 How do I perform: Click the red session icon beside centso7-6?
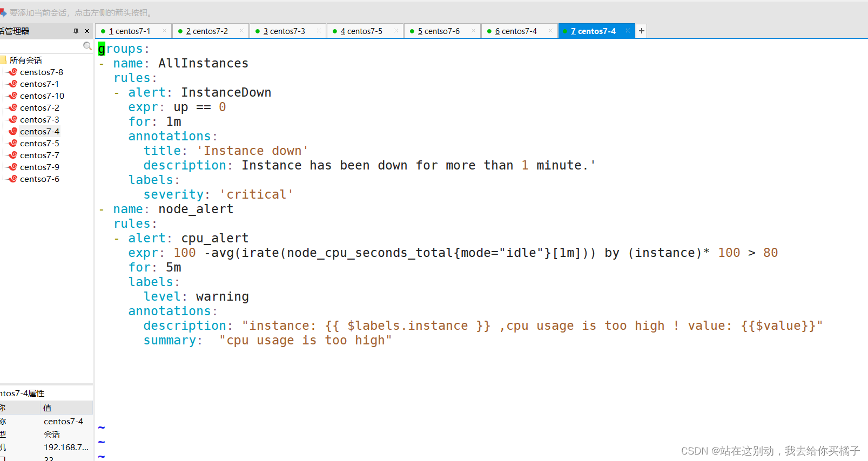pos(13,179)
